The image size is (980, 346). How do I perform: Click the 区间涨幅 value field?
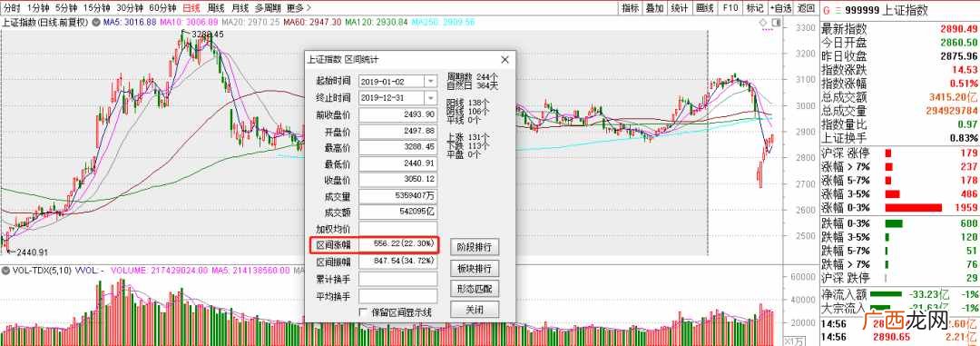click(x=397, y=245)
